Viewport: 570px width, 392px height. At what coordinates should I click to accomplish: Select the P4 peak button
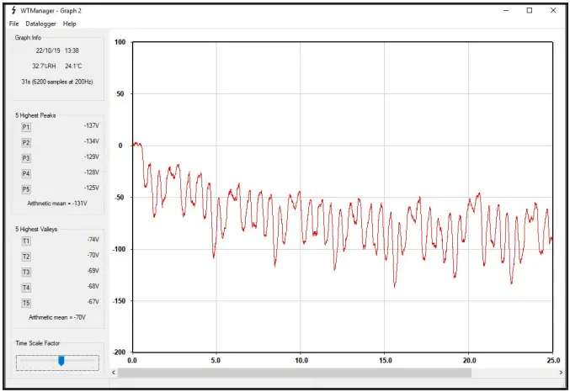pyautogui.click(x=26, y=173)
